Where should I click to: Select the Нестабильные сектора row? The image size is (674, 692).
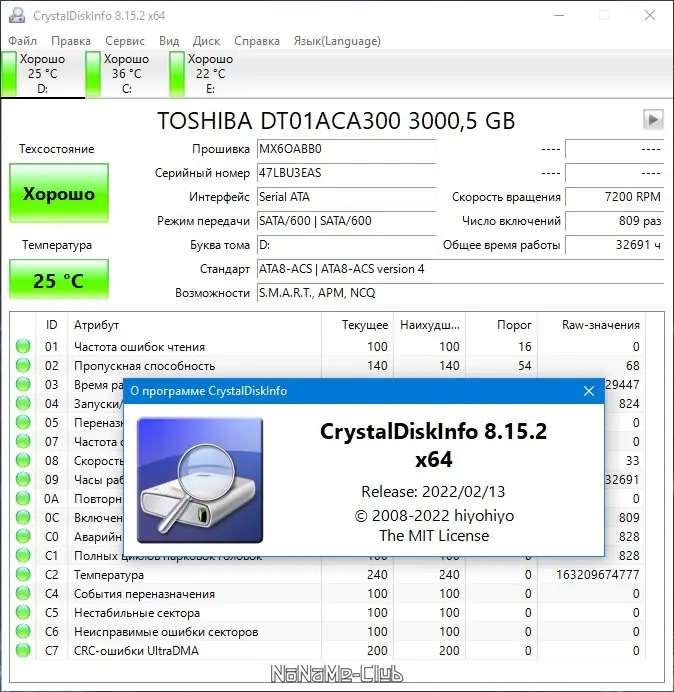click(327, 613)
